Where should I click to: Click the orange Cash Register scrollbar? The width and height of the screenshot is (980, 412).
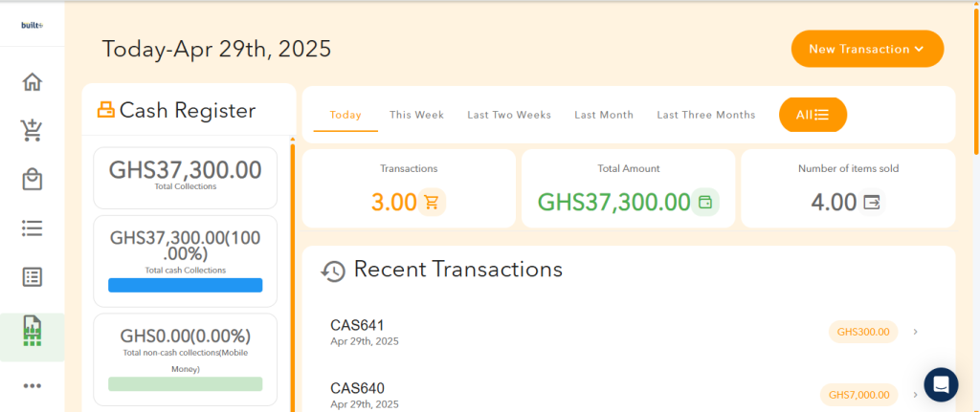pos(293,274)
